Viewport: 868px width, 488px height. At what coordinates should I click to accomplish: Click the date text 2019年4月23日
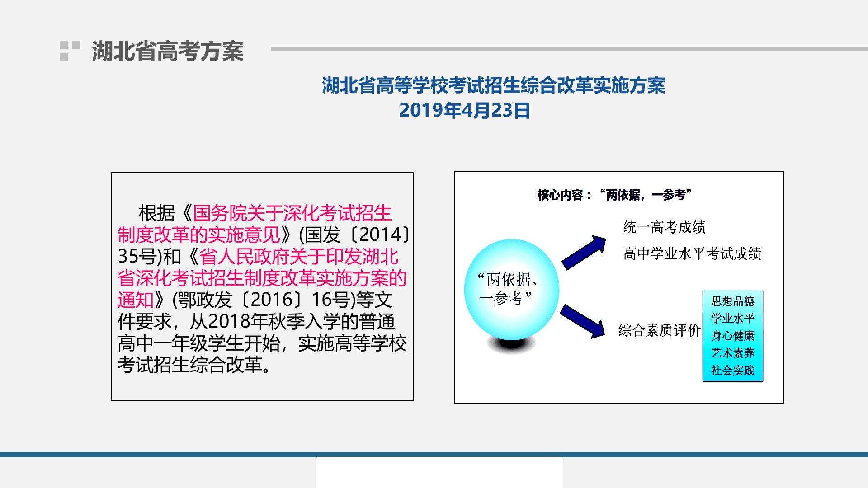click(464, 111)
